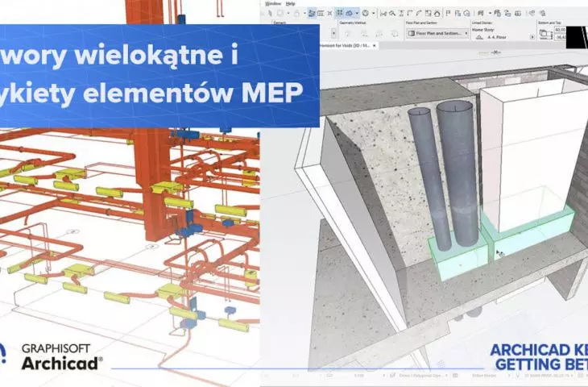Open dropdown arrow next to highlighted cloud icon
The image size is (588, 387).
[x=357, y=13]
